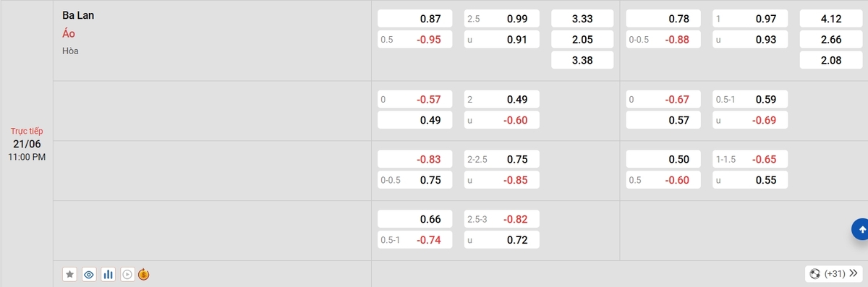This screenshot has width=868, height=287.
Task: Select Ba Lan odds 0.87
Action: (415, 19)
